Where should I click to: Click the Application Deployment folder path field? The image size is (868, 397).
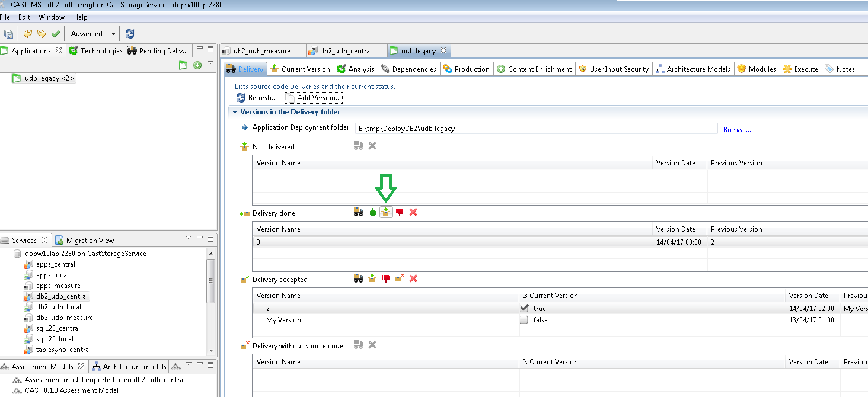(x=536, y=129)
